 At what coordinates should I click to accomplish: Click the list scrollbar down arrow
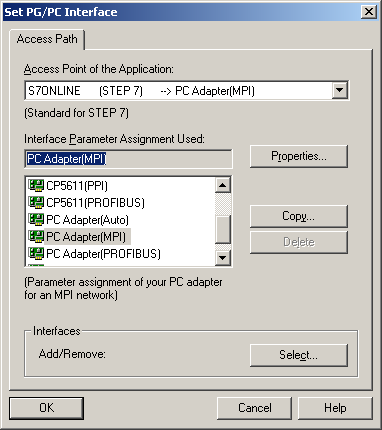pos(223,257)
